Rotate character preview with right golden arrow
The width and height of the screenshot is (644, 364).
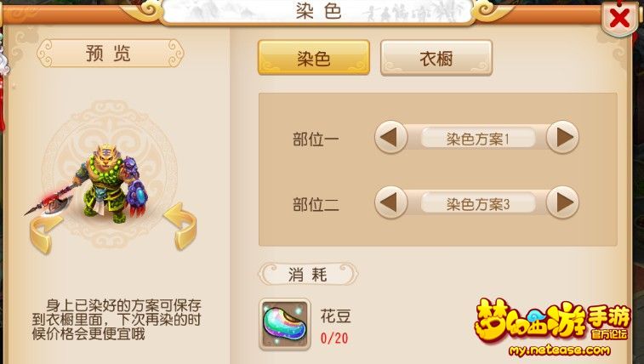point(181,226)
